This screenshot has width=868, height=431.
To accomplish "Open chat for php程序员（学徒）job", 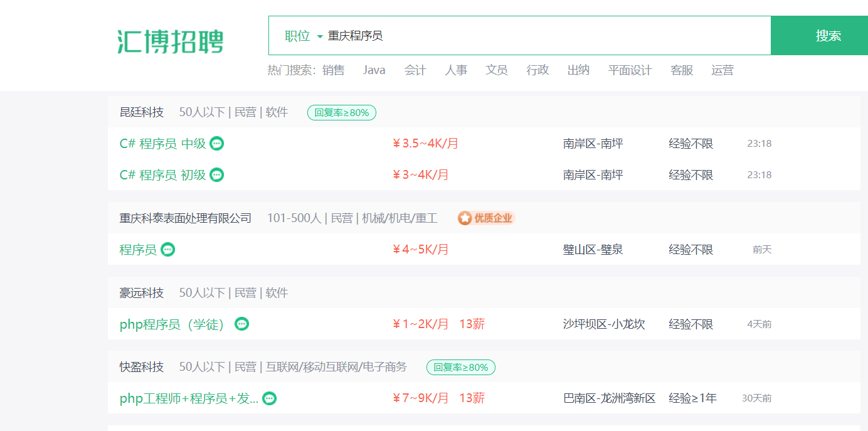I will (241, 324).
